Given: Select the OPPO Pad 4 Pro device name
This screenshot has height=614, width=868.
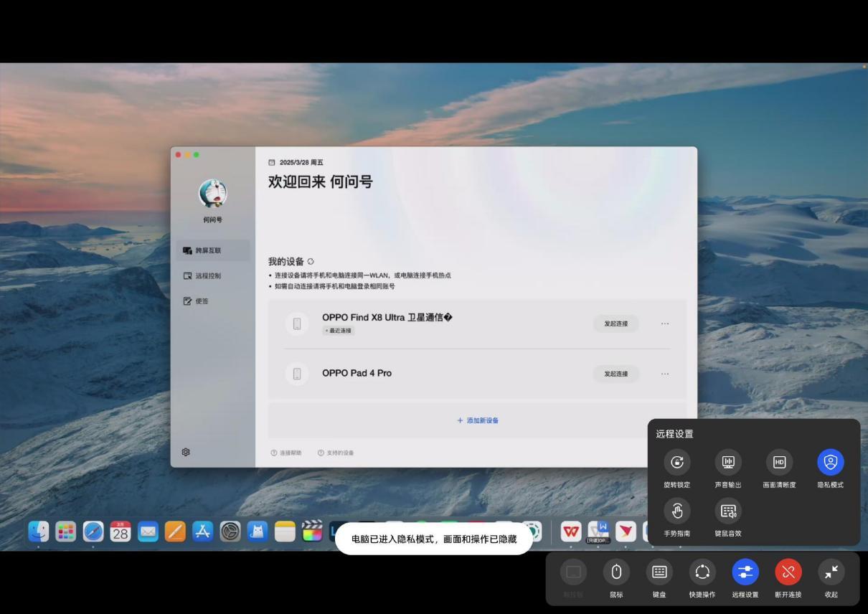Looking at the screenshot, I should [357, 373].
